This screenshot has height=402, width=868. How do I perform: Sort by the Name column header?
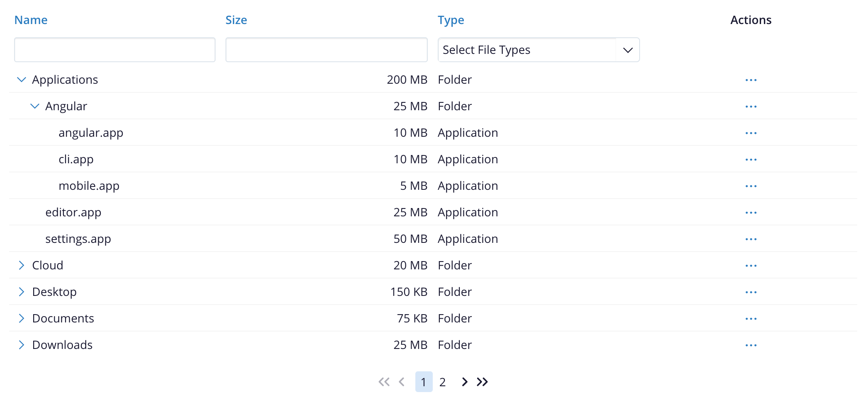(31, 20)
